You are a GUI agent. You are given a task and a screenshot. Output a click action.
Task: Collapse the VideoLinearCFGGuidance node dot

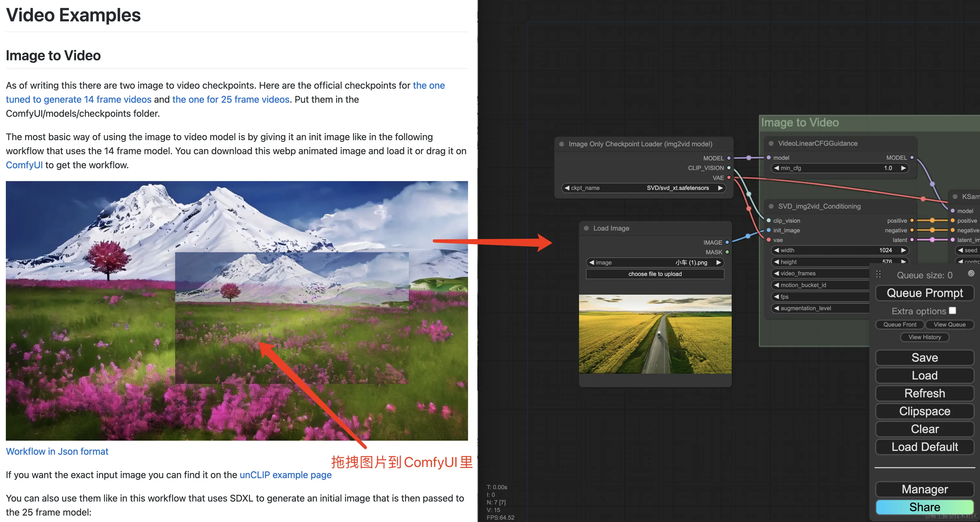(771, 143)
